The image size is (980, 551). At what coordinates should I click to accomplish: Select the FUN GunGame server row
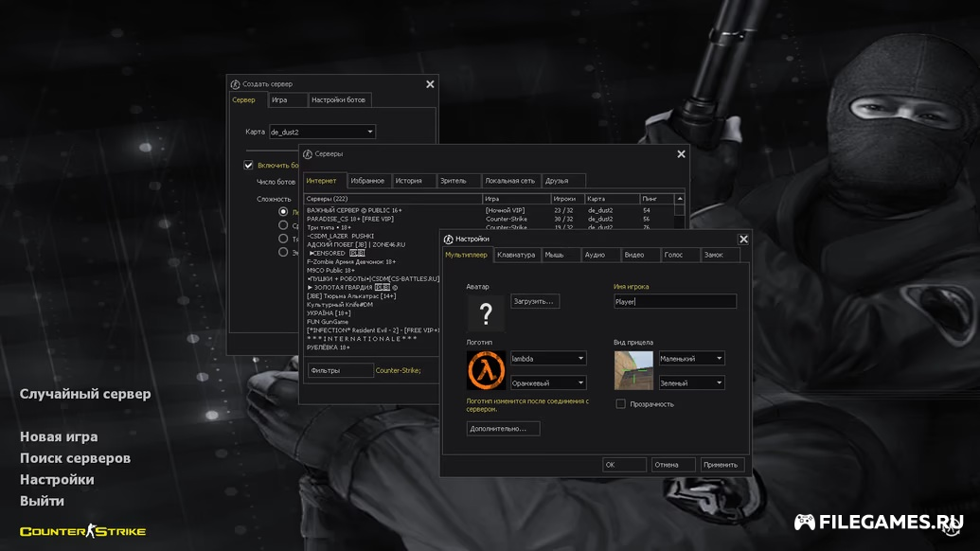click(372, 322)
